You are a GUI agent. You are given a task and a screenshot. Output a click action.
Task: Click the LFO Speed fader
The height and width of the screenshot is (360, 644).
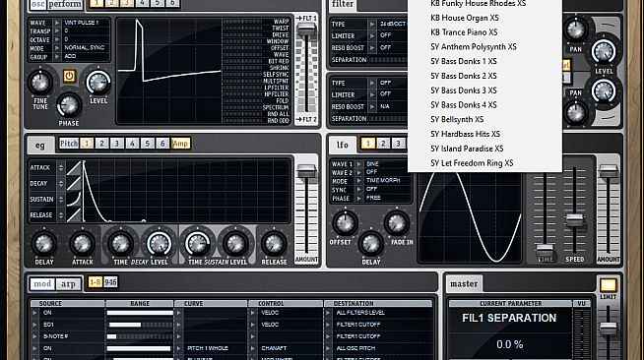pos(574,220)
